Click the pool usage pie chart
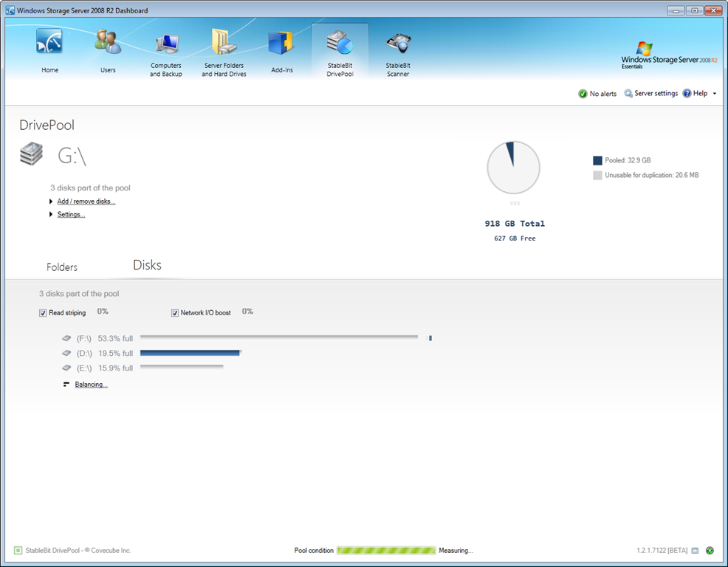728x567 pixels. 513,168
